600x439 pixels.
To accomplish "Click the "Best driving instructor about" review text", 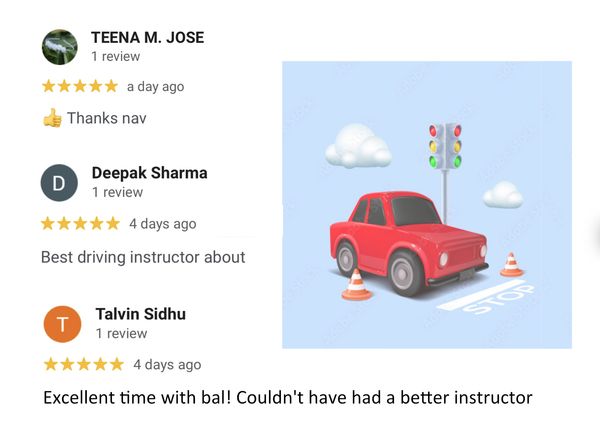I will click(x=143, y=257).
